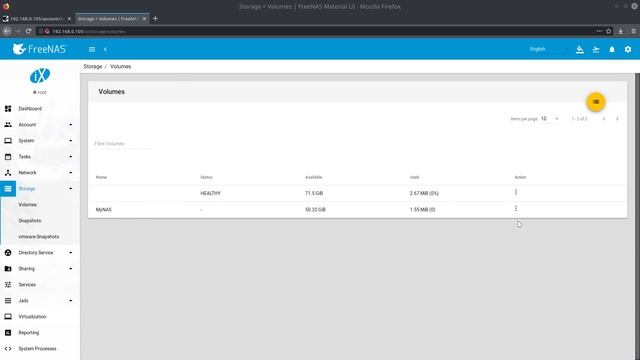Screen dimensions: 640x360
Task: Select vmware-Snapshots under Storage
Action: [x=38, y=237]
